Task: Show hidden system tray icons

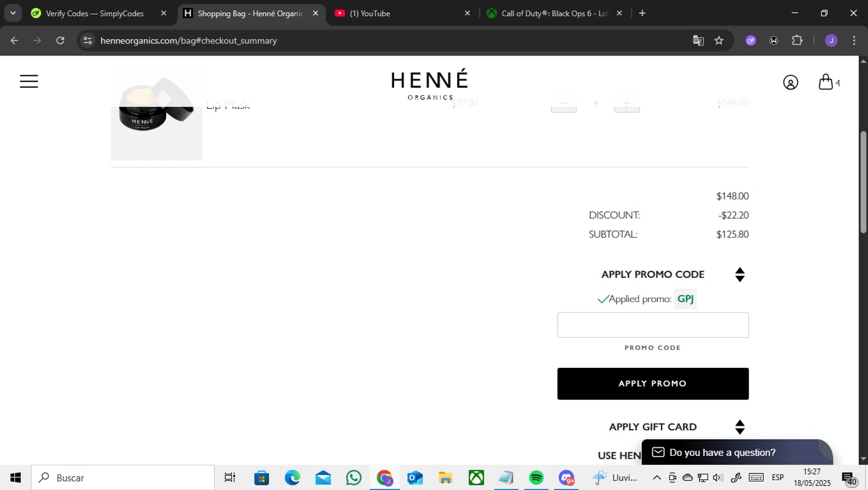Action: [x=657, y=478]
